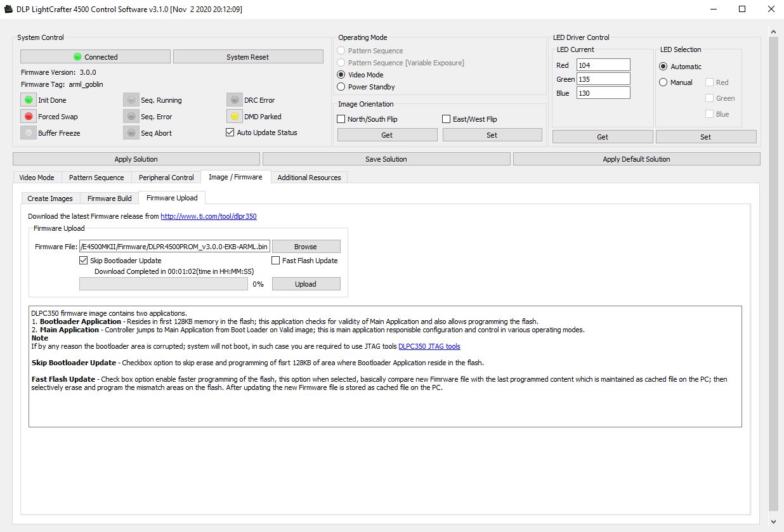Browse for a firmware file

pos(306,247)
